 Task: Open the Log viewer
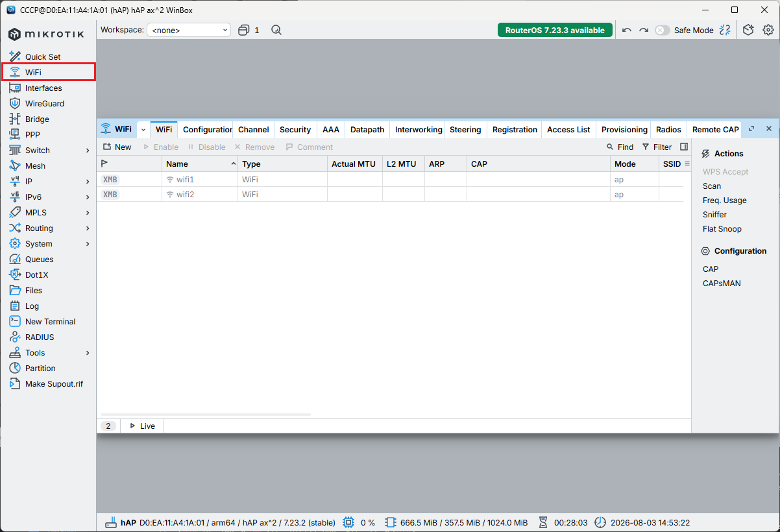coord(32,306)
